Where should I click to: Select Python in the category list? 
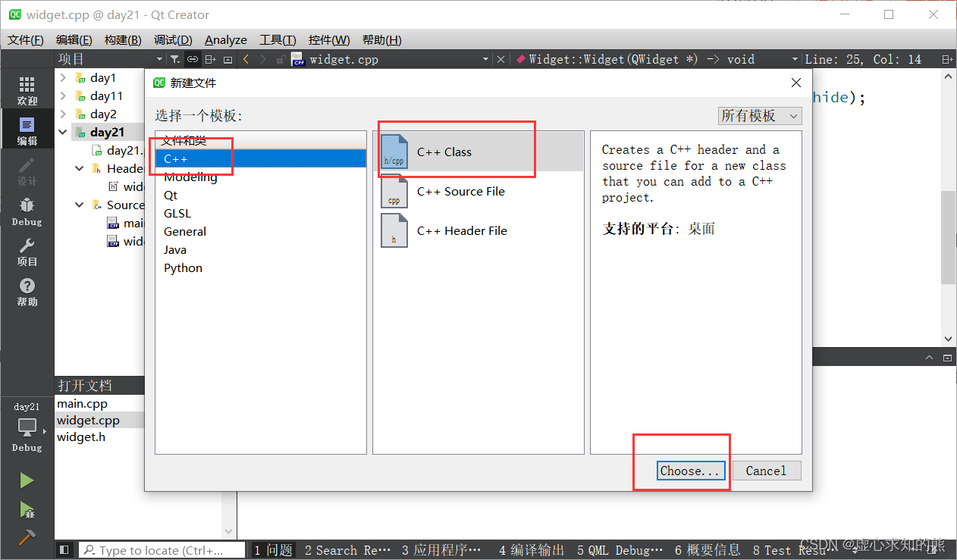261,267
